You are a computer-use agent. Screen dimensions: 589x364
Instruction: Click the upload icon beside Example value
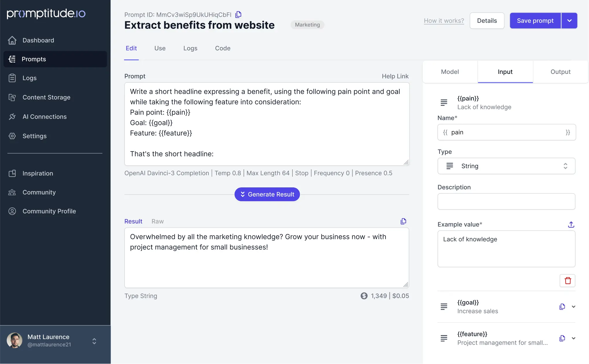(571, 225)
